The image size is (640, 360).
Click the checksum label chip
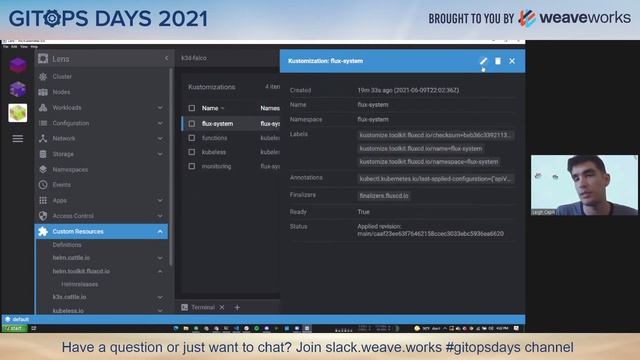click(x=435, y=135)
